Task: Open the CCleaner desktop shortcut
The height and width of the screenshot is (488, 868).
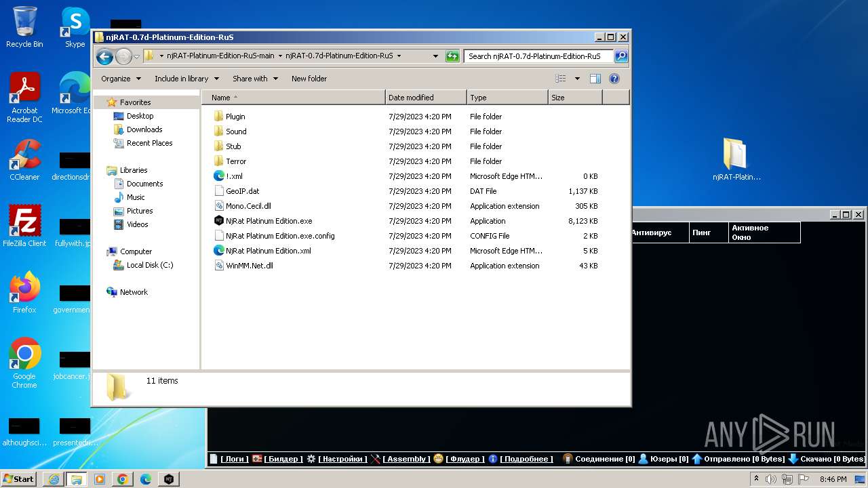Action: point(24,160)
